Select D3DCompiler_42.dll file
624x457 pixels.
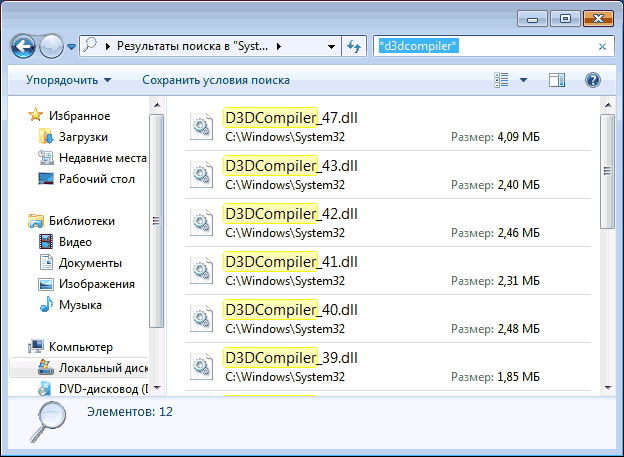[x=388, y=223]
